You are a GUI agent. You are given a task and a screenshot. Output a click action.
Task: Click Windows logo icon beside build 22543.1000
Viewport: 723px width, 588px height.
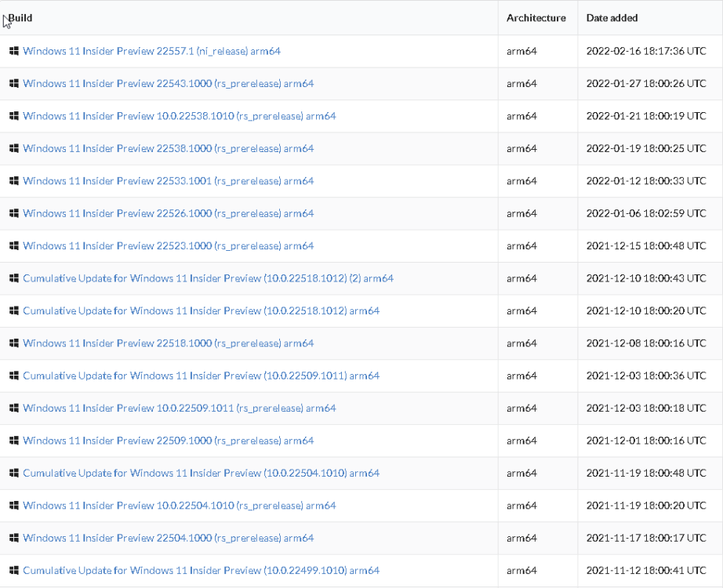coord(14,83)
